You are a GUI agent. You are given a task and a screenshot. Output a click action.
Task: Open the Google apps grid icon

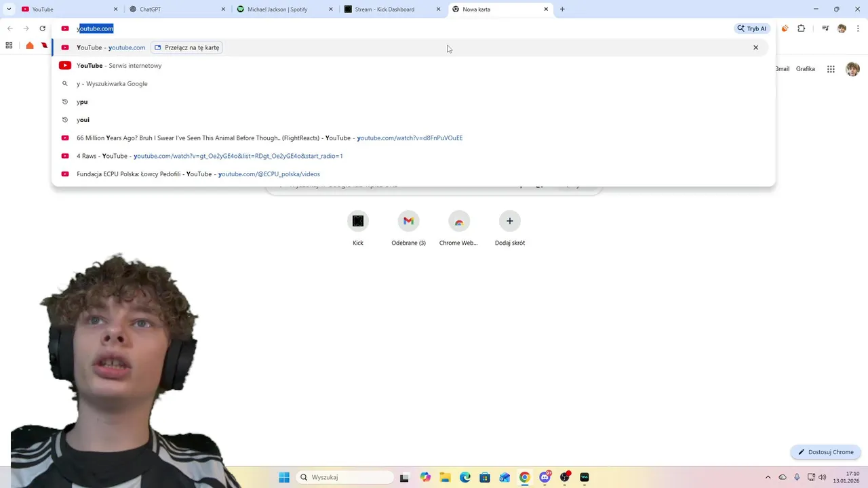pyautogui.click(x=831, y=69)
